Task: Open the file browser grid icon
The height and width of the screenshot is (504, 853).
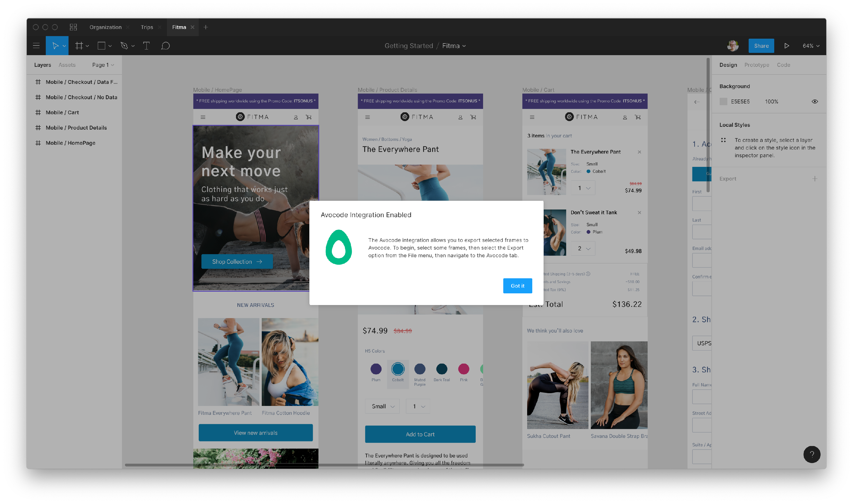Action: click(x=73, y=27)
